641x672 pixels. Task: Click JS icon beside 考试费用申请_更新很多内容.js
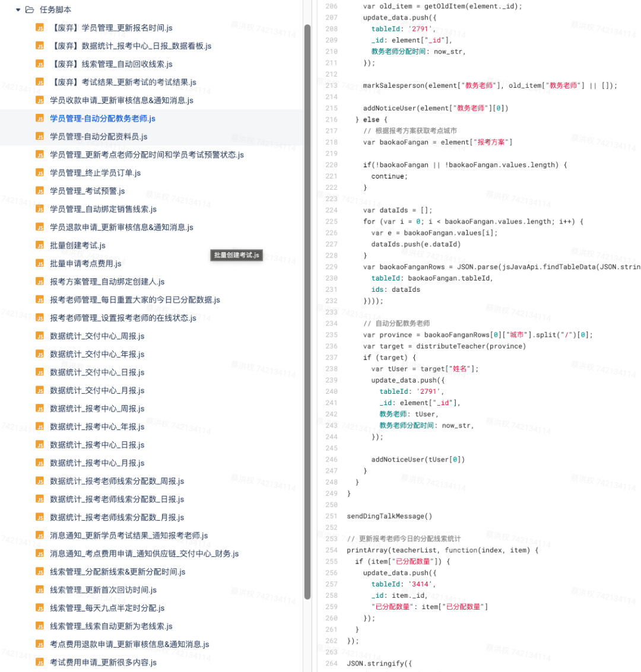[x=40, y=662]
